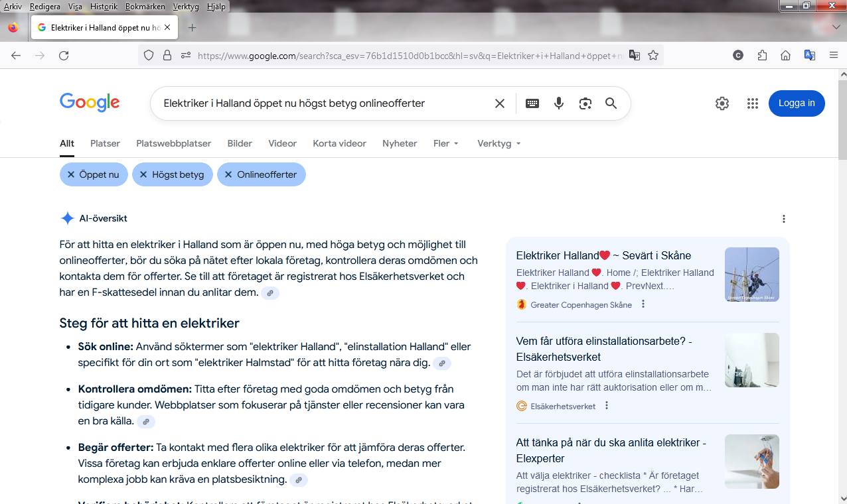The width and height of the screenshot is (847, 504).
Task: Remove the Öppet nu filter chip
Action: (71, 174)
